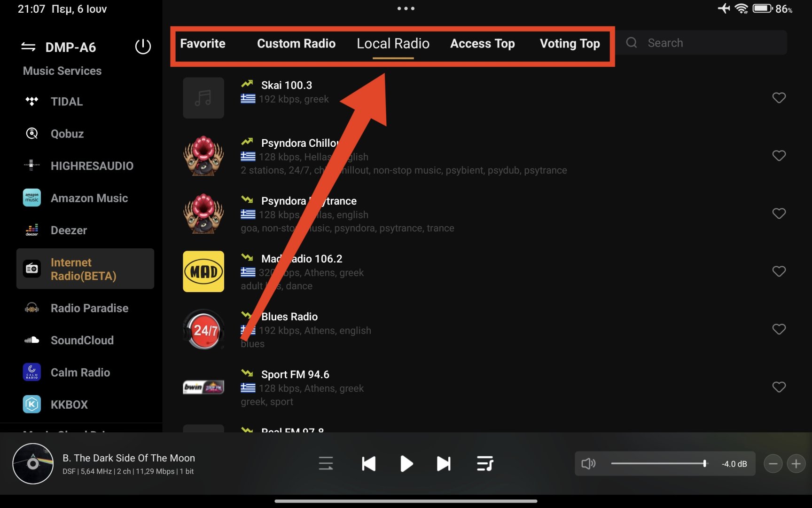Image resolution: width=812 pixels, height=508 pixels.
Task: Click the Blues Radio 24/7 logo
Action: 203,329
